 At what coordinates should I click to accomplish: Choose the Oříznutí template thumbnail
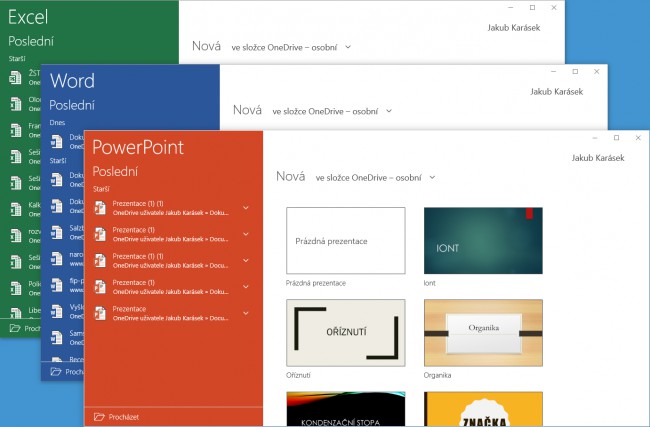346,332
